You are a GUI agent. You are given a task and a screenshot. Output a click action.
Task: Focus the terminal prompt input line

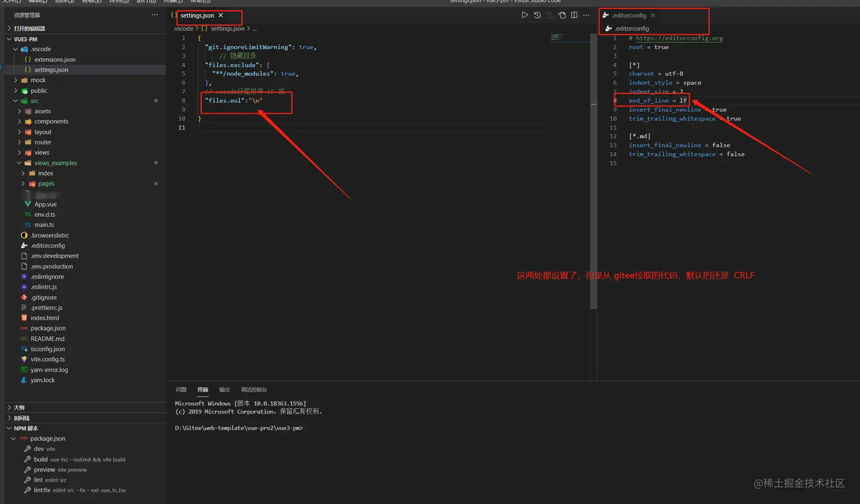pyautogui.click(x=239, y=428)
